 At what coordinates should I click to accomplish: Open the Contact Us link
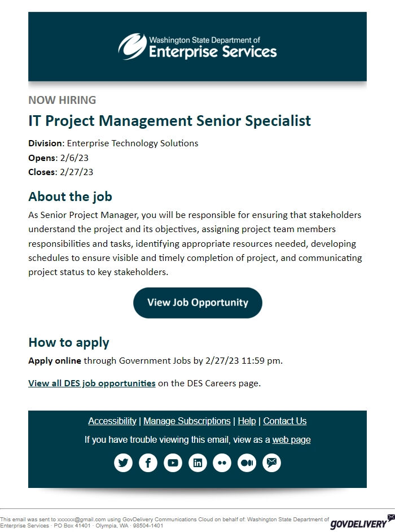coord(285,421)
